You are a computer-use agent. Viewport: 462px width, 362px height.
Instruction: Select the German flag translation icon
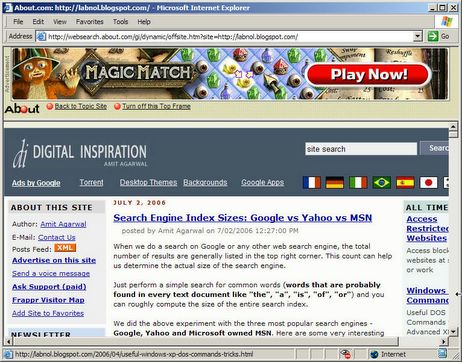[x=335, y=182]
